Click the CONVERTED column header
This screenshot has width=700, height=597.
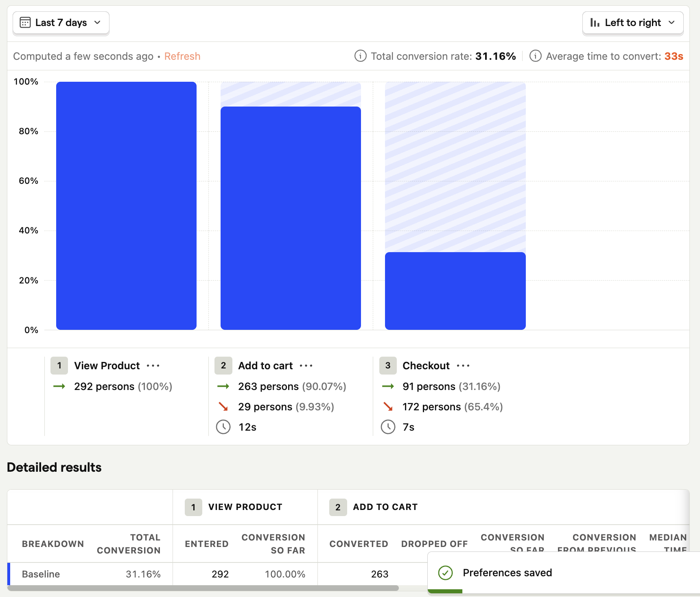[359, 544]
